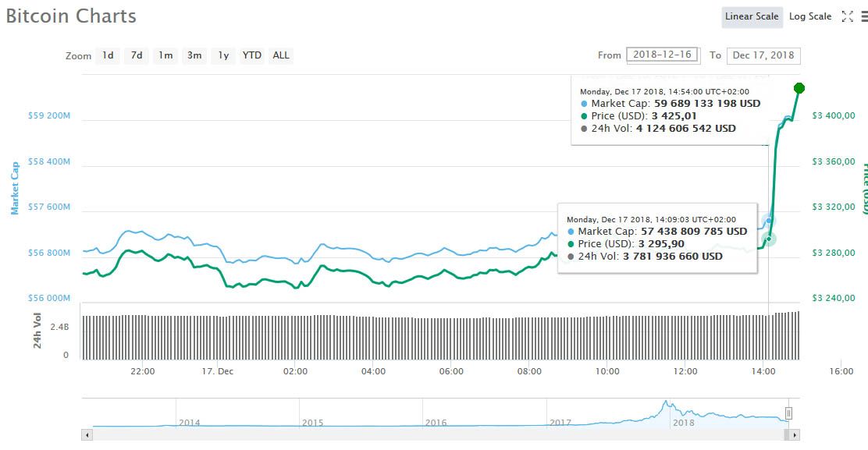Click the $3 400,00 price axis label
Image resolution: width=868 pixels, height=450 pixels.
(x=833, y=115)
